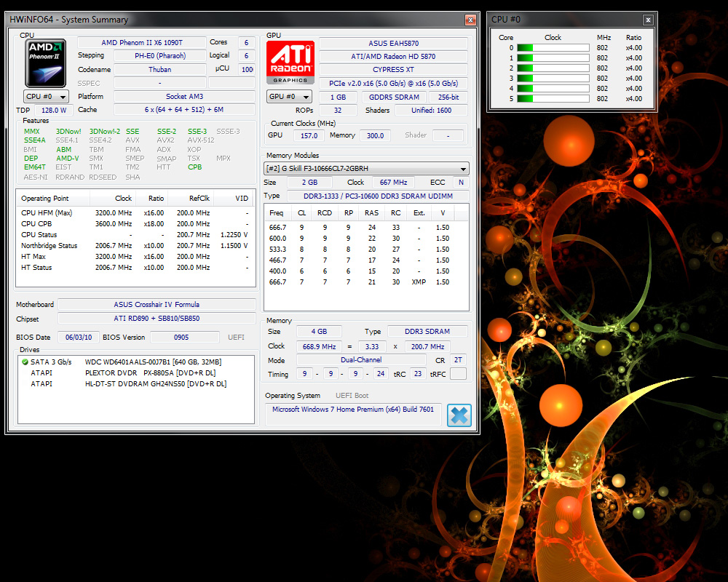Click the VID column header
Image resolution: width=728 pixels, height=582 pixels.
pos(233,198)
